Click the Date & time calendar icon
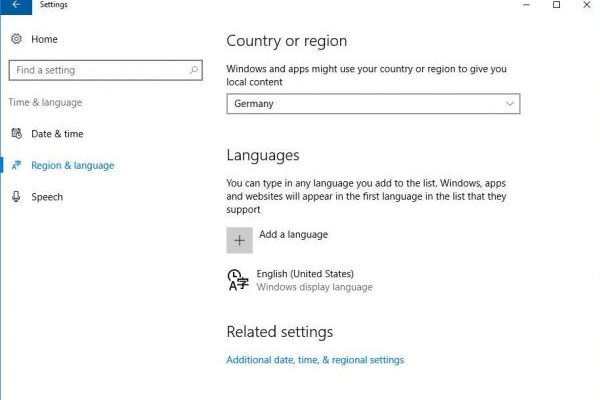 (x=16, y=133)
